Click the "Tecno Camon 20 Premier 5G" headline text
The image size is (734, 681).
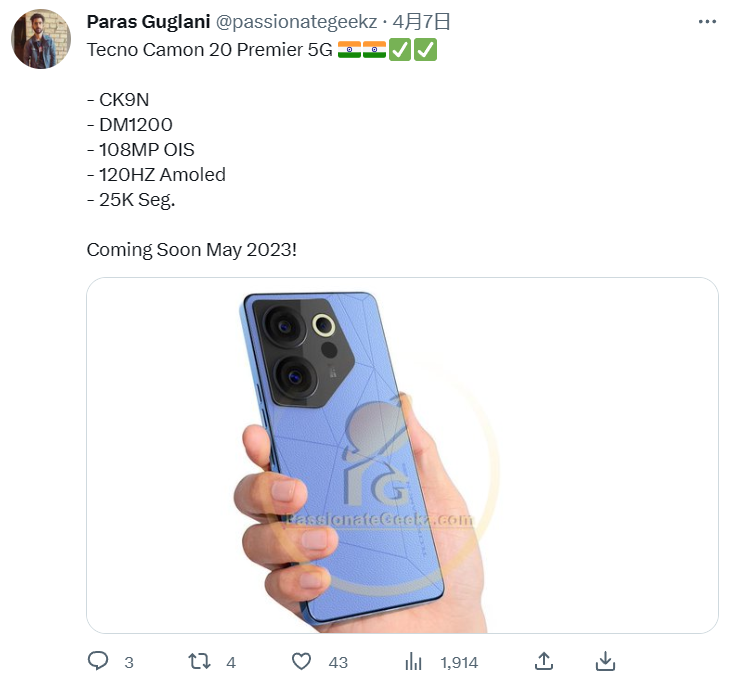pyautogui.click(x=209, y=49)
